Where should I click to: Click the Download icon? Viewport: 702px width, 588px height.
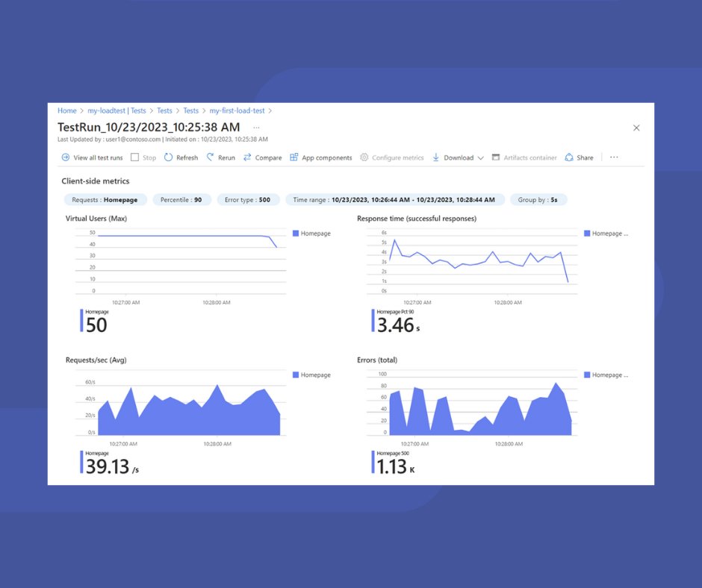(435, 157)
